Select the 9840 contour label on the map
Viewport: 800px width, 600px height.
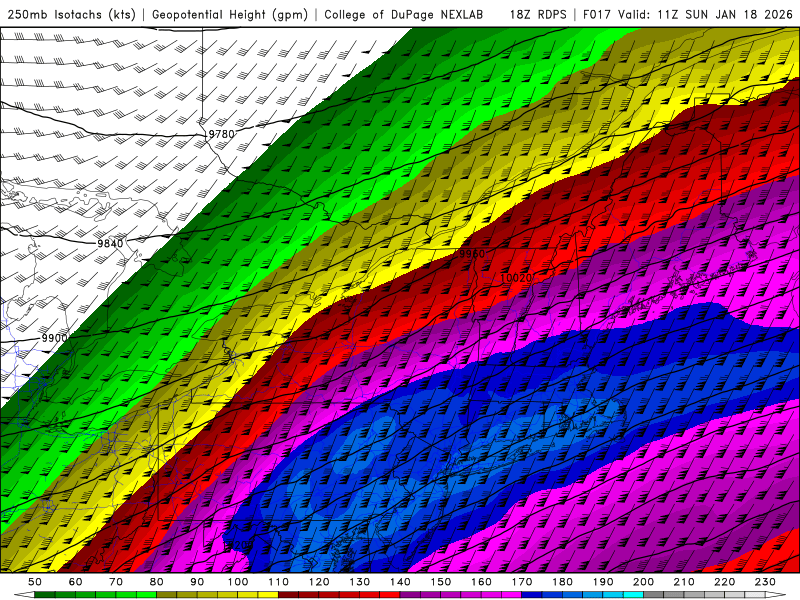click(x=110, y=243)
